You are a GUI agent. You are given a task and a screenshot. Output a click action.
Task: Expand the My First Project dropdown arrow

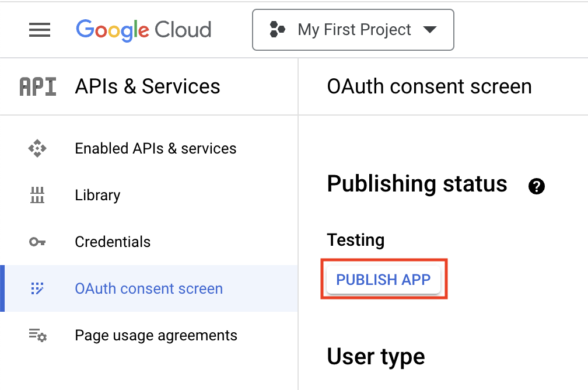(430, 30)
